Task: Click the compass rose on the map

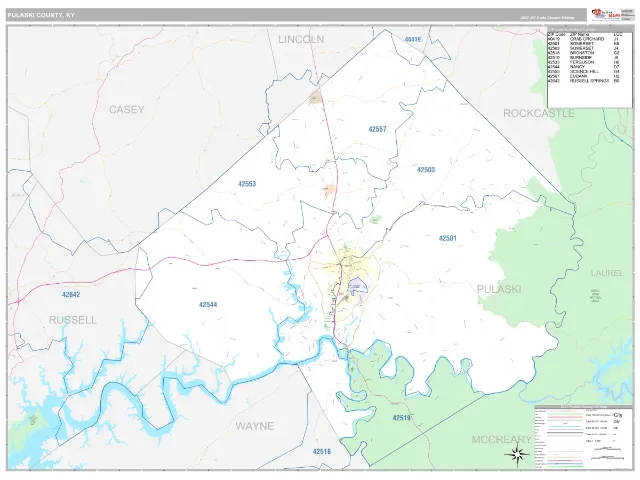Action: (517, 454)
